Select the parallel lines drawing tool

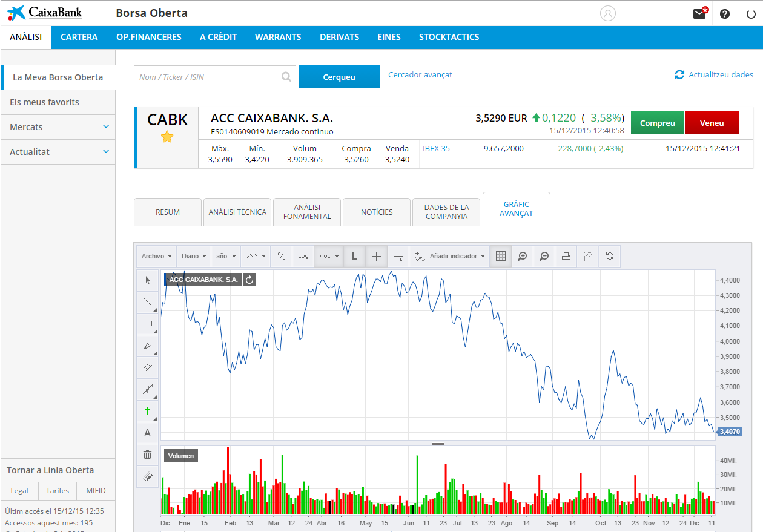pos(147,367)
